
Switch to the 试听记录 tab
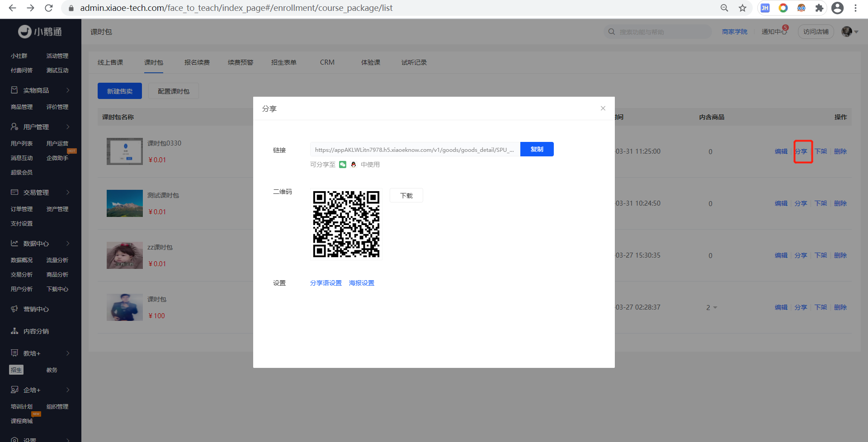[414, 62]
